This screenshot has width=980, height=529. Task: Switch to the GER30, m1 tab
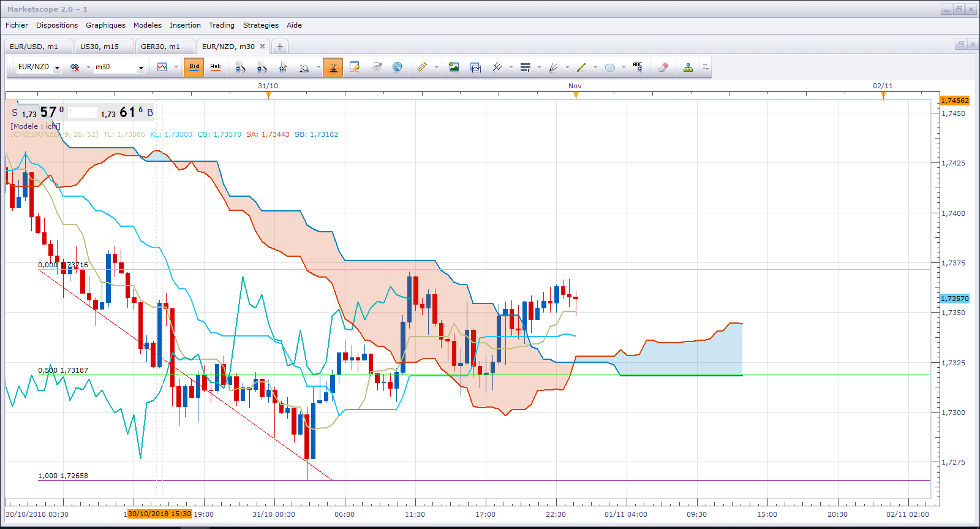click(164, 47)
